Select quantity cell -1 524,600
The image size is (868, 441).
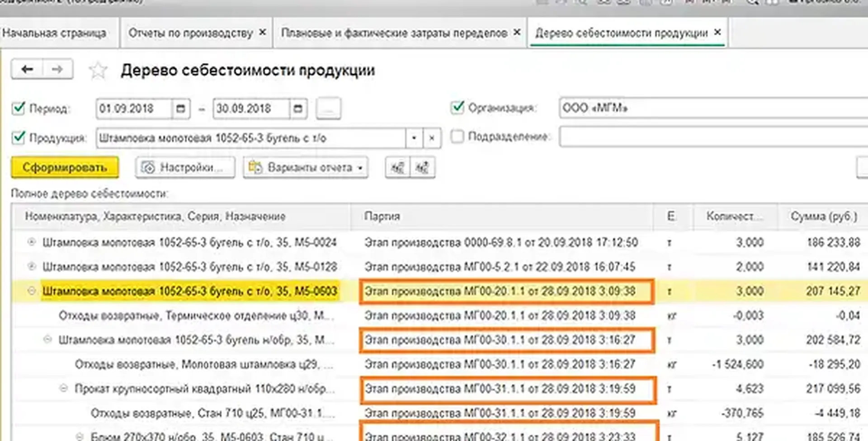(x=738, y=365)
